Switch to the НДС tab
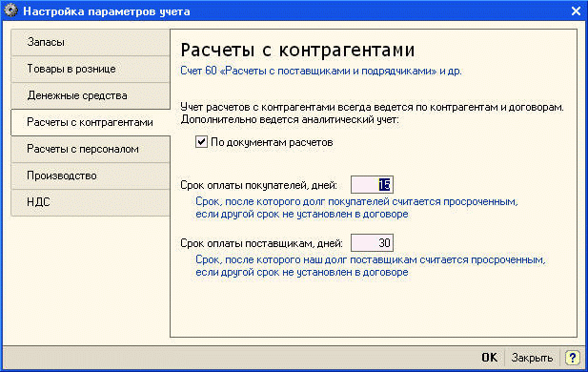588x372 pixels. (91, 202)
